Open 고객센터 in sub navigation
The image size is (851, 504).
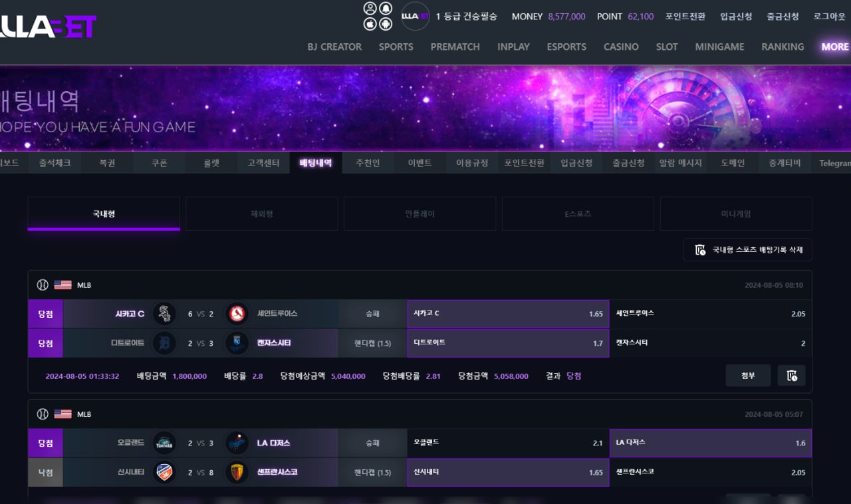(264, 163)
